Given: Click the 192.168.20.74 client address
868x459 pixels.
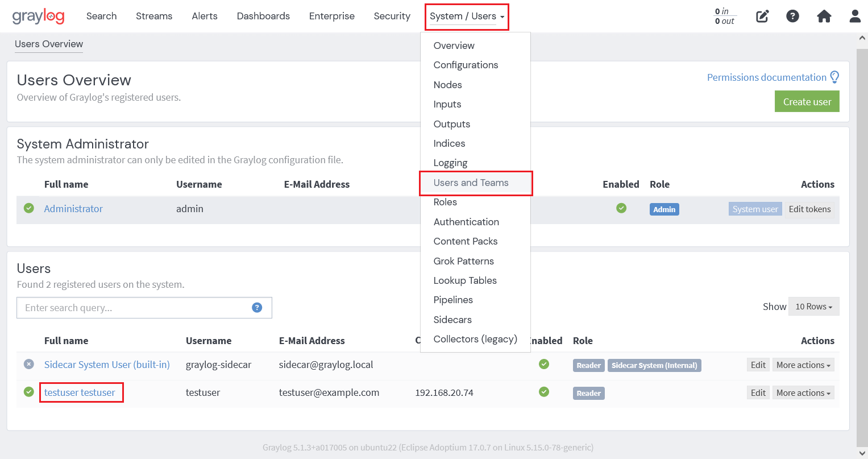Looking at the screenshot, I should click(x=444, y=392).
